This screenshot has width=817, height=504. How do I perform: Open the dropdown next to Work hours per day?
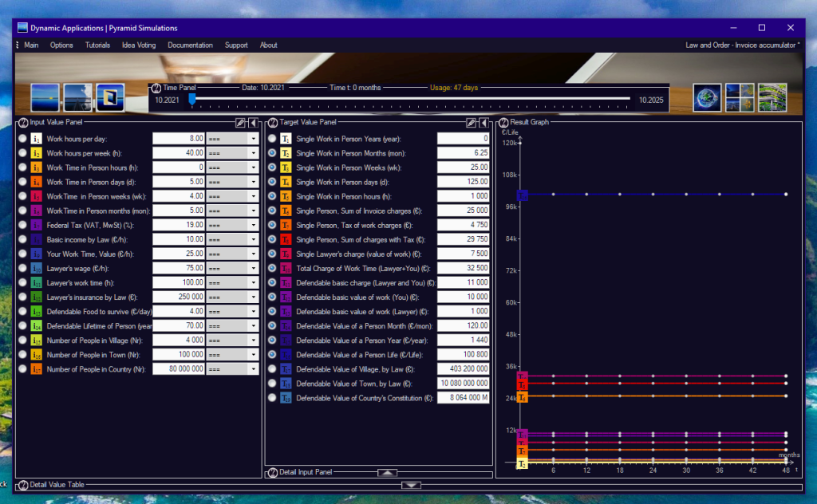coord(253,139)
